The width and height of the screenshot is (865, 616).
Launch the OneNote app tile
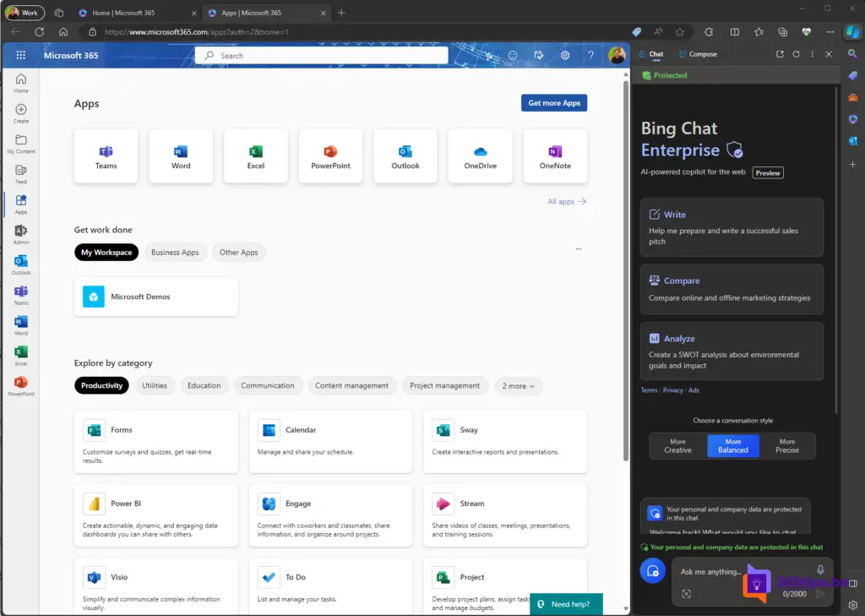coord(555,156)
